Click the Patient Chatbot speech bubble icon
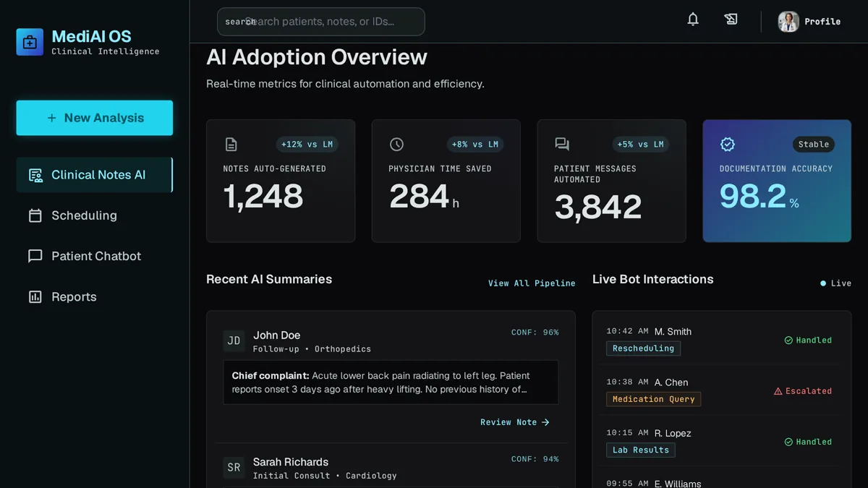 pyautogui.click(x=35, y=256)
